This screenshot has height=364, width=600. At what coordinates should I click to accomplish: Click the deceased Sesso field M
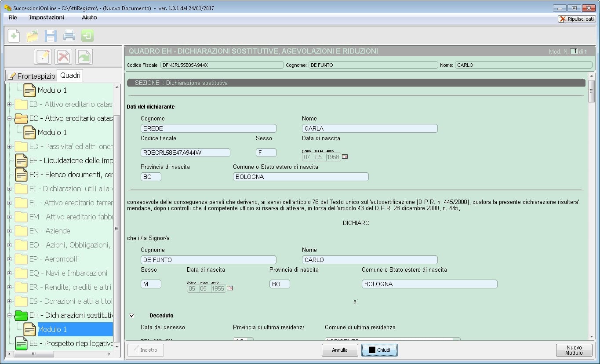point(151,284)
